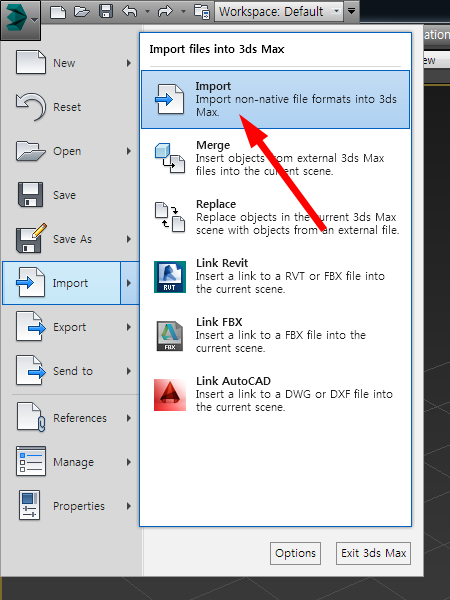The image size is (450, 600).
Task: Expand the Import submenu arrow
Action: click(x=129, y=283)
